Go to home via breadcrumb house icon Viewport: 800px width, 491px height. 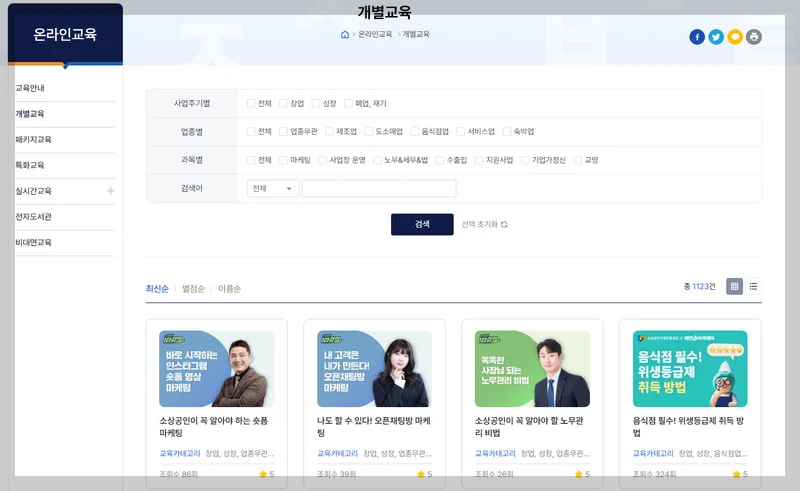345,34
